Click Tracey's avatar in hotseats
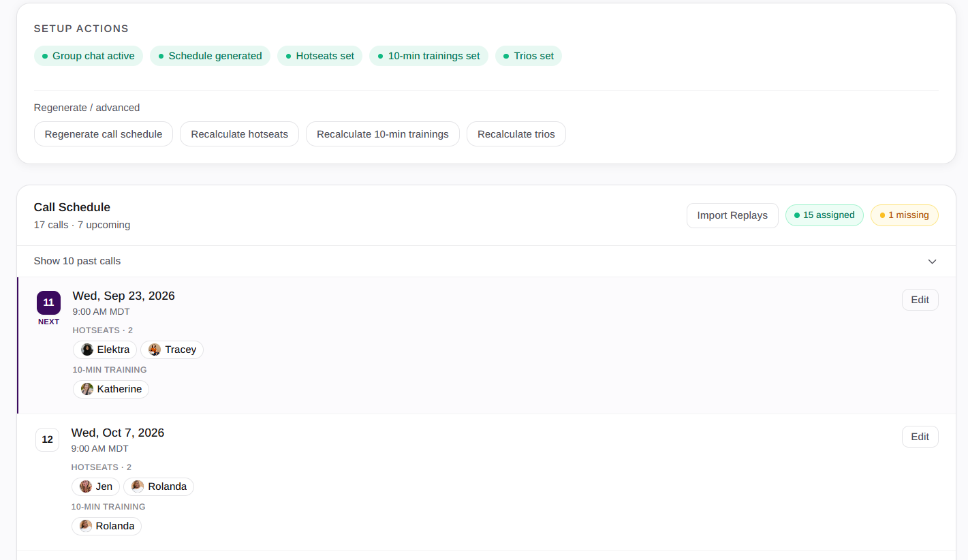Image resolution: width=968 pixels, height=560 pixels. 155,349
